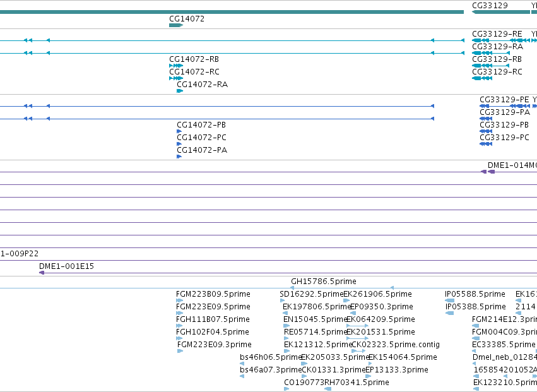Click the CG14072-RB transcript glyph
The width and height of the screenshot is (537, 392).
(176, 66)
